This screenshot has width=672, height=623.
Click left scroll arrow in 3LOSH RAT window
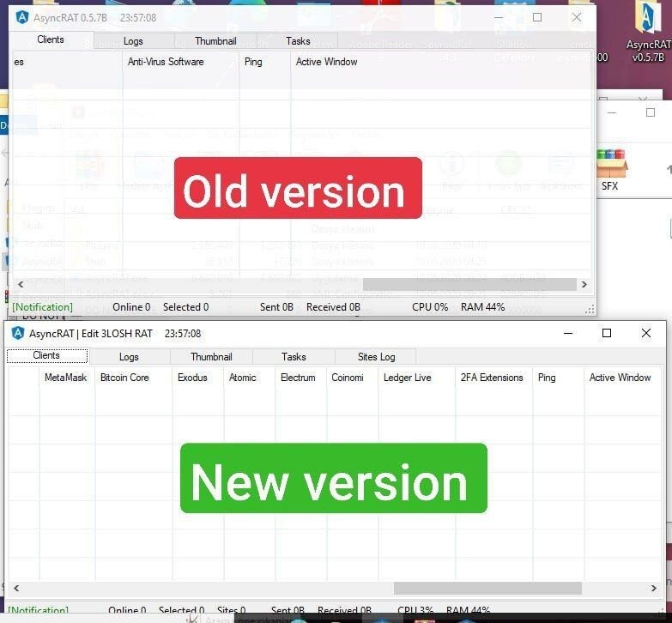pyautogui.click(x=16, y=589)
